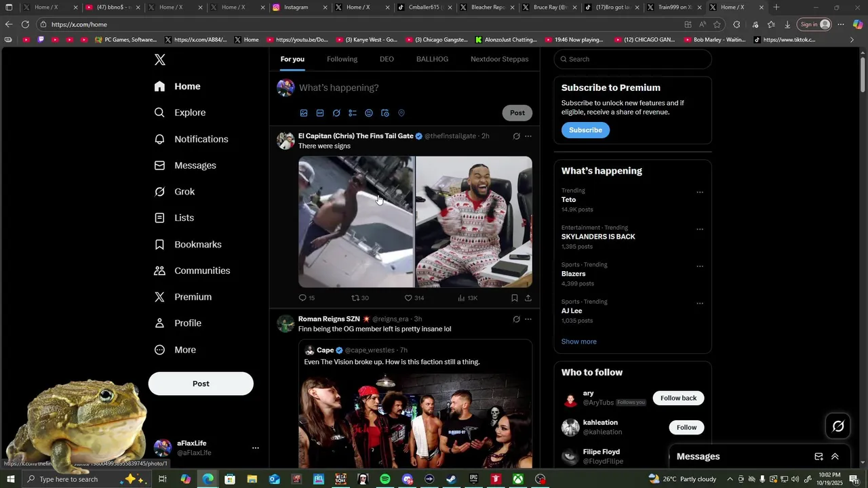Viewport: 868px width, 488px height.
Task: Open Home in the left sidebar
Action: click(178, 86)
